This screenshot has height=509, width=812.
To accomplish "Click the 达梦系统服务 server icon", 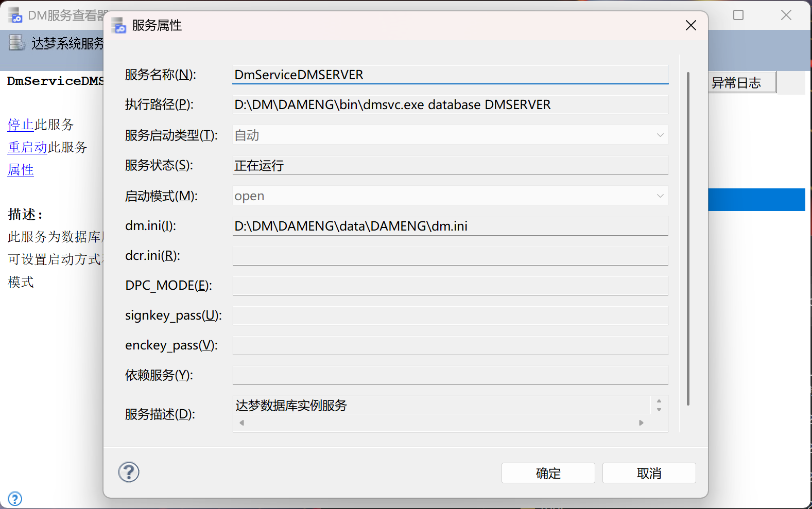I will click(x=17, y=43).
